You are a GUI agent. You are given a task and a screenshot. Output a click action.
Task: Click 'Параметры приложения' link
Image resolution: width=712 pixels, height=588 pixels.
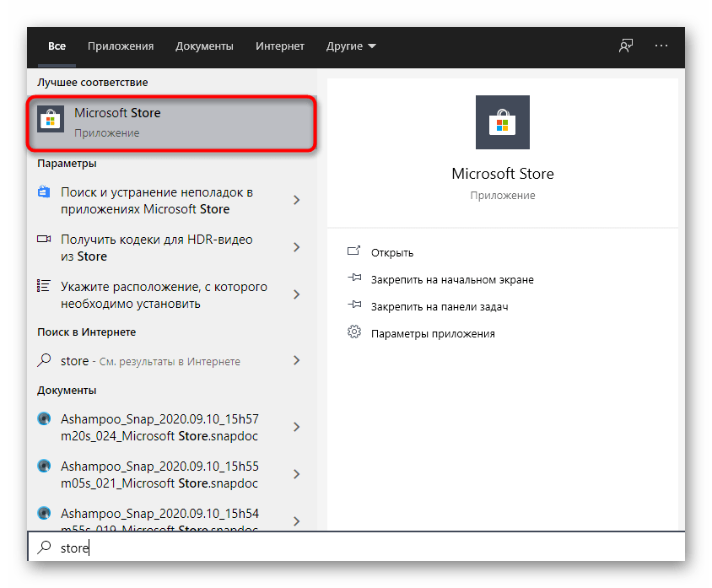[433, 333]
